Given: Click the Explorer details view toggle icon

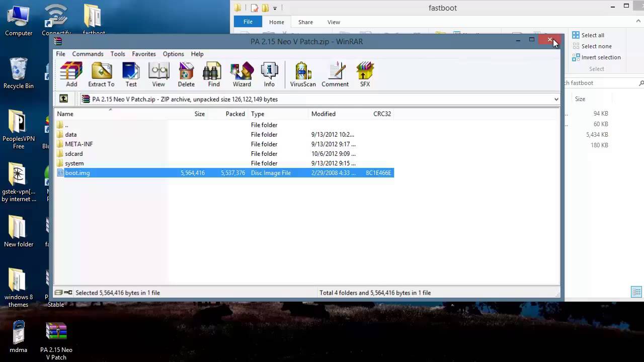Looking at the screenshot, I should pyautogui.click(x=636, y=292).
